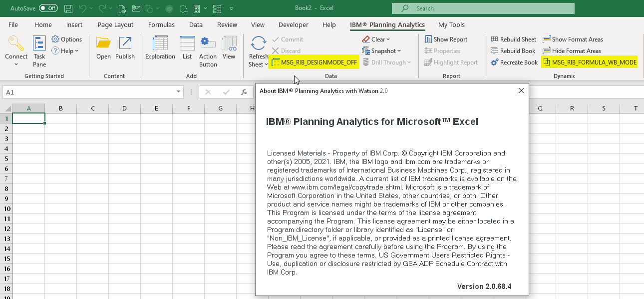The image size is (644, 299).
Task: Click the Search box in title bar
Action: click(x=483, y=8)
